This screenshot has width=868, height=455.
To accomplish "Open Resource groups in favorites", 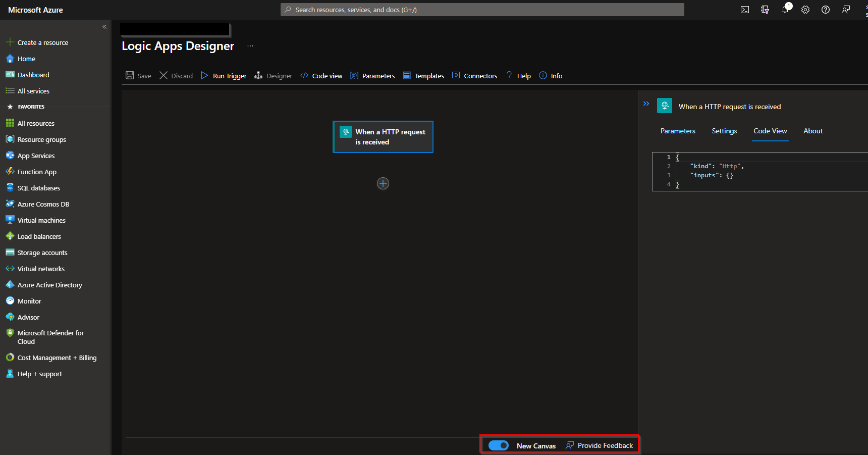I will [42, 140].
